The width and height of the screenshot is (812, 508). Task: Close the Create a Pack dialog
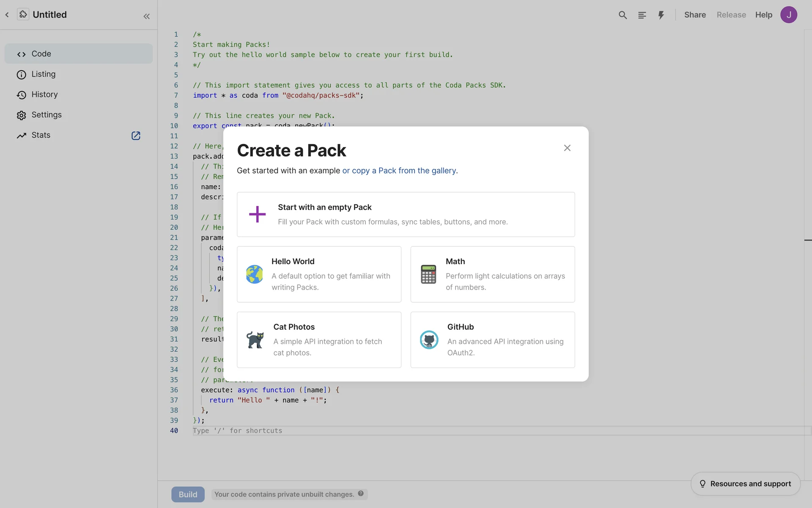pyautogui.click(x=567, y=148)
